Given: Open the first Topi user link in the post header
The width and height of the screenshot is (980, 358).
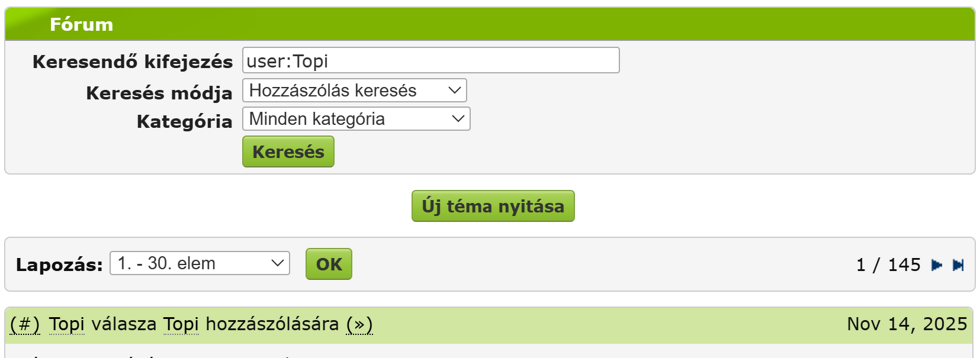Looking at the screenshot, I should click(x=66, y=324).
